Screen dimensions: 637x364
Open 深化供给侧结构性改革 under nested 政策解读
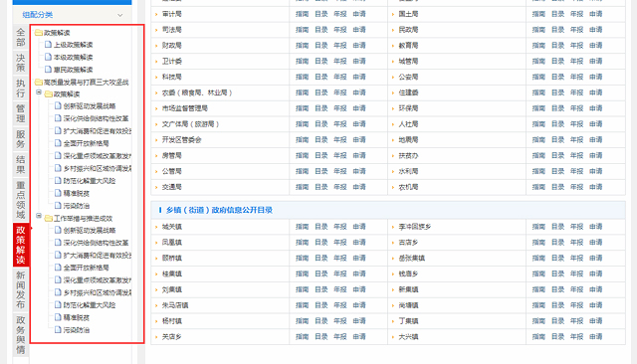point(97,118)
